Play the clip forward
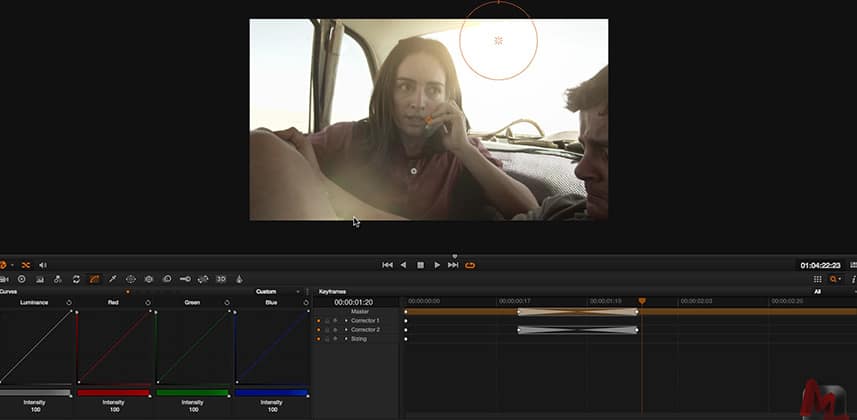Viewport: 857px width, 420px height. click(x=437, y=265)
